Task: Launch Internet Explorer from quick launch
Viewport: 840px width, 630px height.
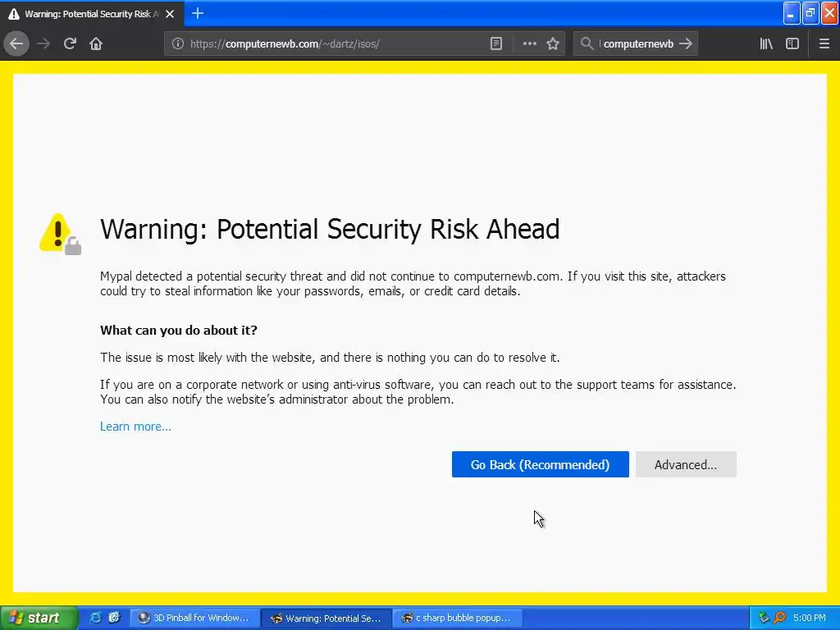Action: point(95,618)
